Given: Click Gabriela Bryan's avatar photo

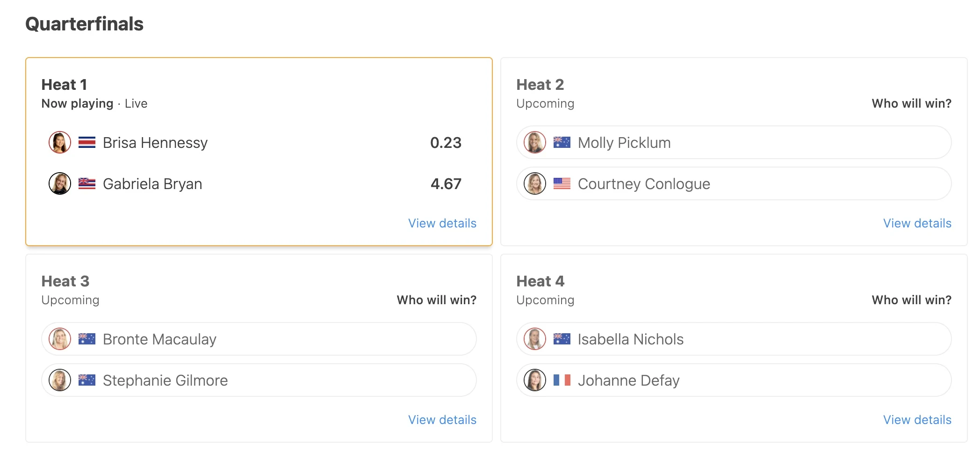Looking at the screenshot, I should (x=60, y=183).
